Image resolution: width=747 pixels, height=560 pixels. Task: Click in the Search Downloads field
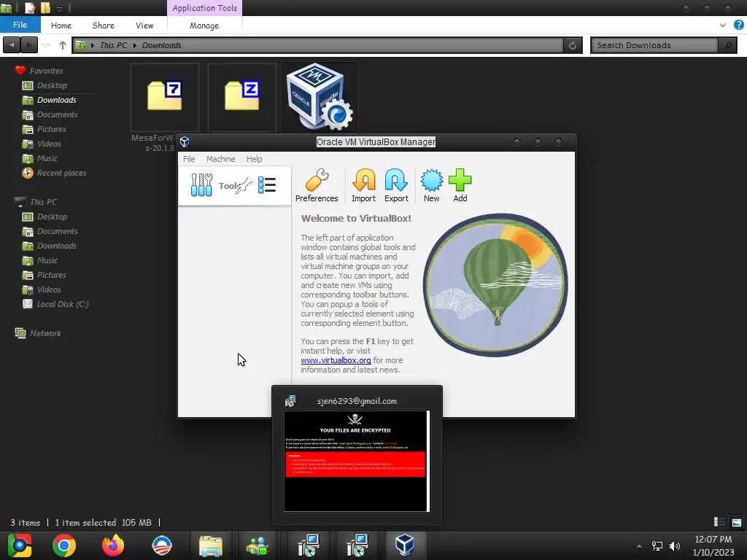tap(656, 45)
